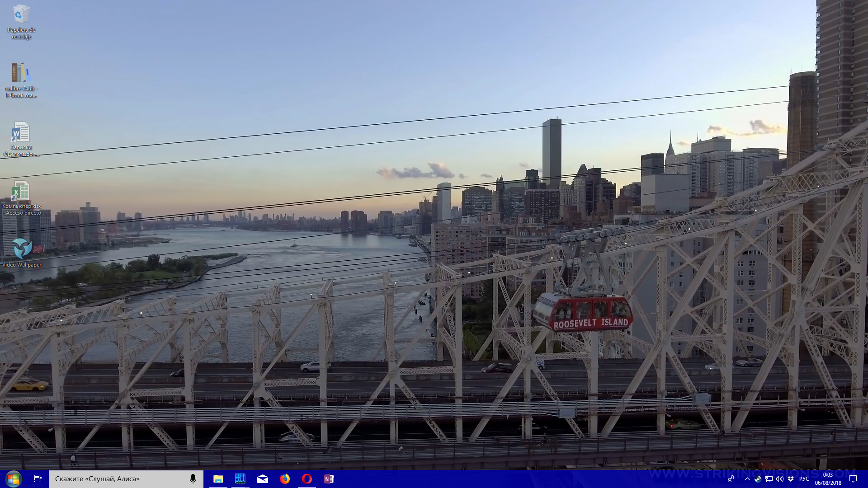The image size is (868, 488).
Task: Activate the Алиса microphone icon
Action: [193, 479]
